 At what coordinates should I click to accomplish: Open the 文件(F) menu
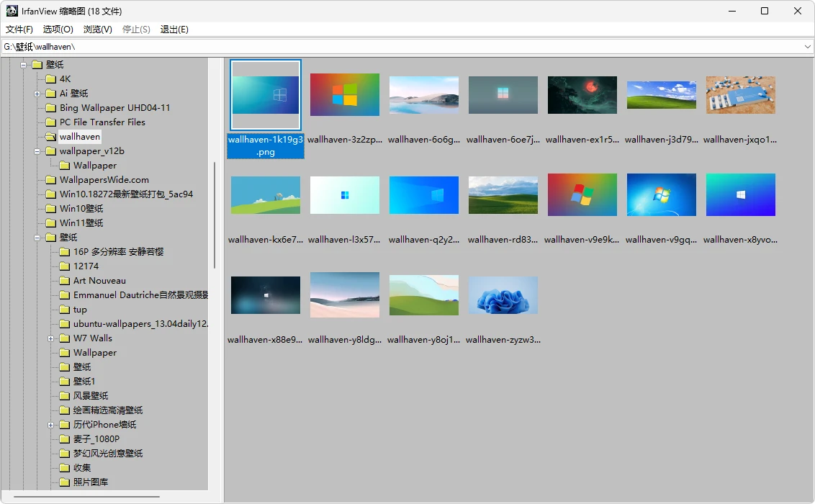pos(19,29)
